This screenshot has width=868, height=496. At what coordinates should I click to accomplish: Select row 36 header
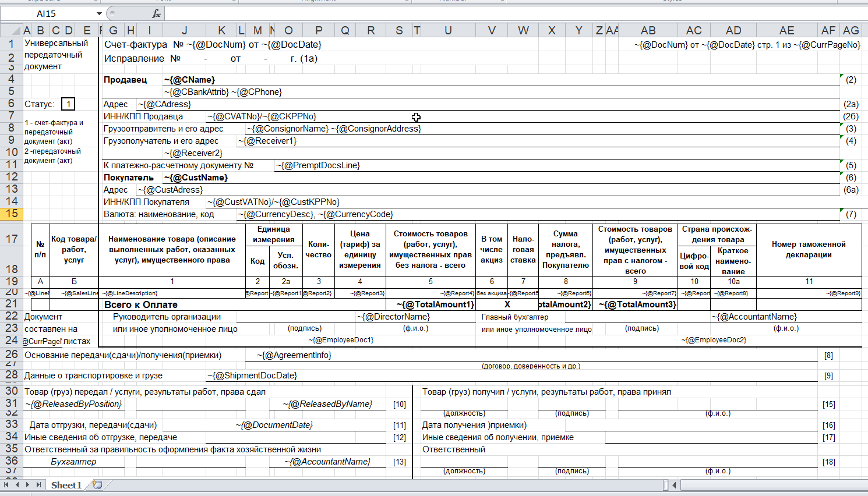pos(12,460)
